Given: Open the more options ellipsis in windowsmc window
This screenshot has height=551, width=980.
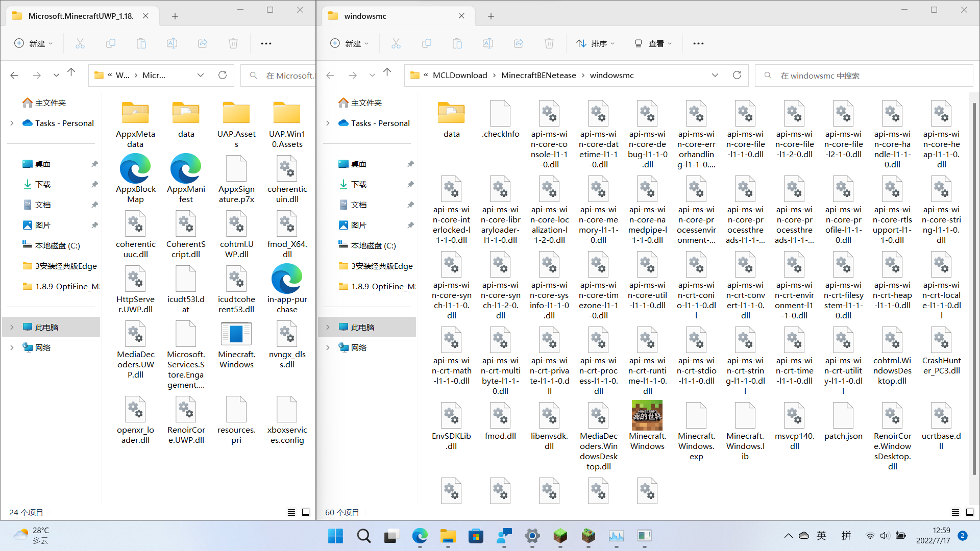Looking at the screenshot, I should click(698, 44).
